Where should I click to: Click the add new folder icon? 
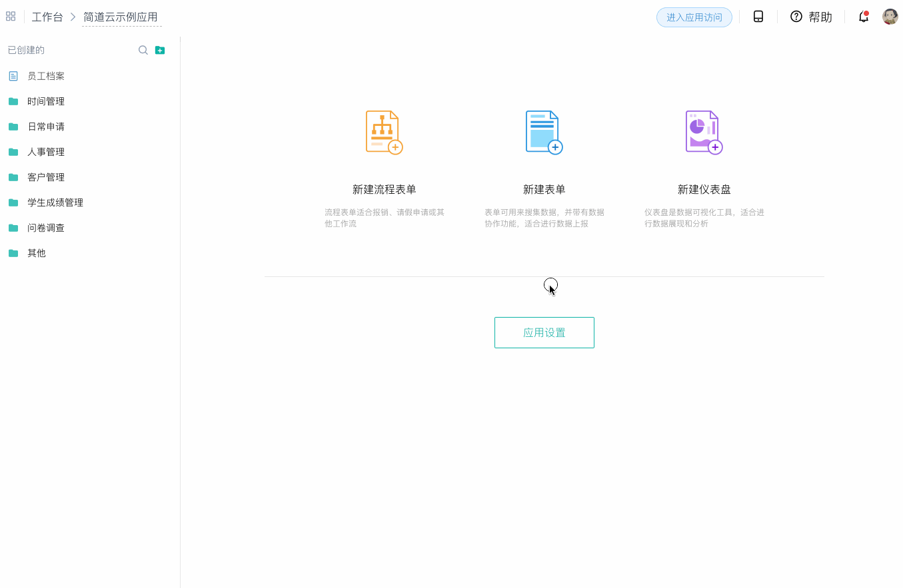coord(160,50)
